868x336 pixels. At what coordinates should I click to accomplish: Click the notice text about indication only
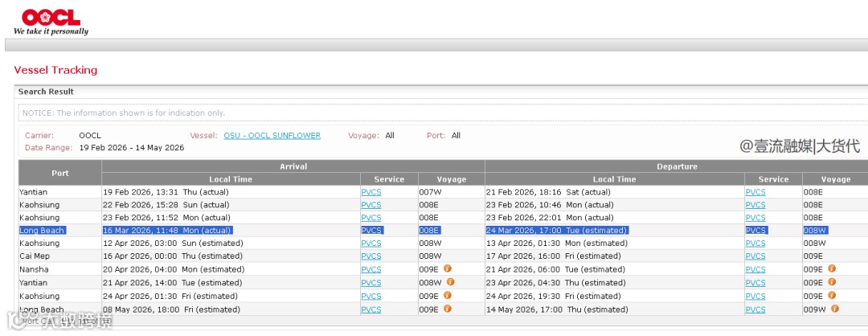click(x=124, y=113)
